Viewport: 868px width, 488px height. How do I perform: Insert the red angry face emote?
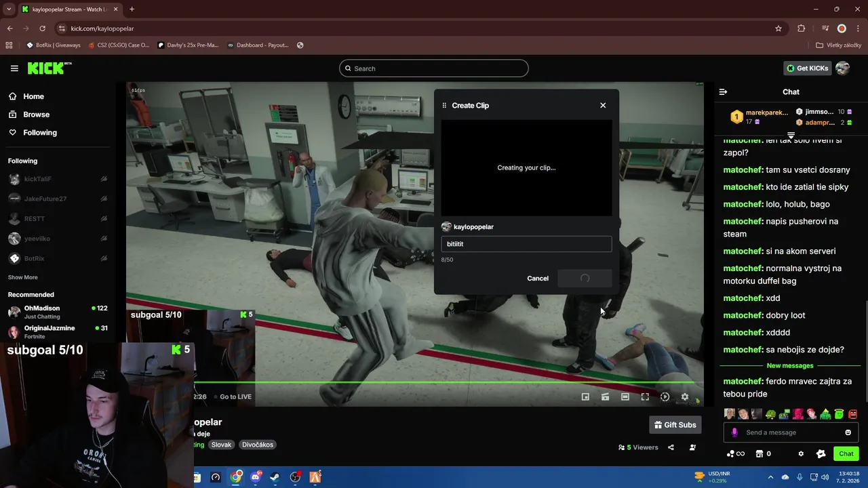tap(852, 414)
